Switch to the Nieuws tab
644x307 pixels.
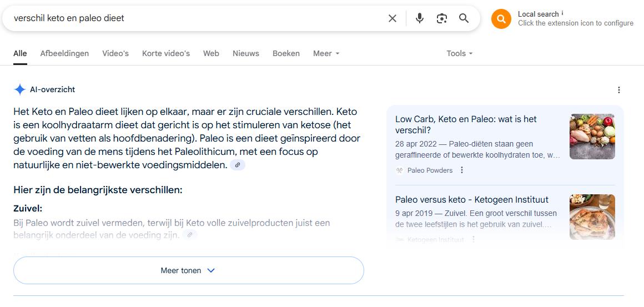[x=245, y=53]
